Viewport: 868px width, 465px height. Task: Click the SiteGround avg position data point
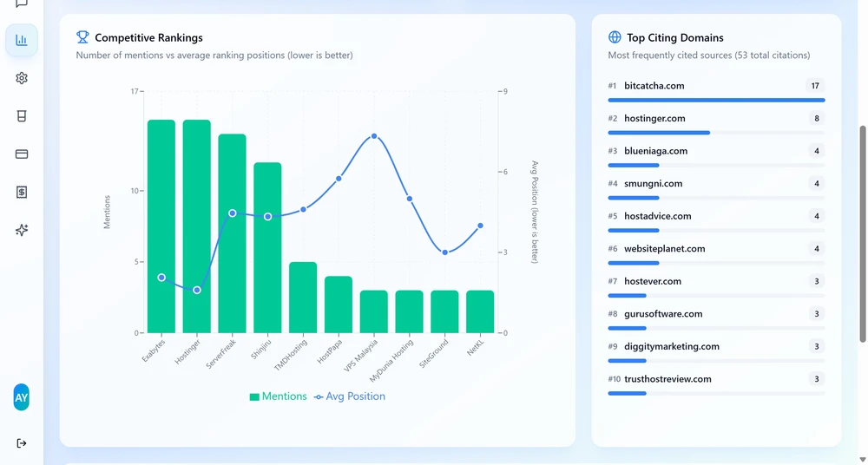point(445,252)
